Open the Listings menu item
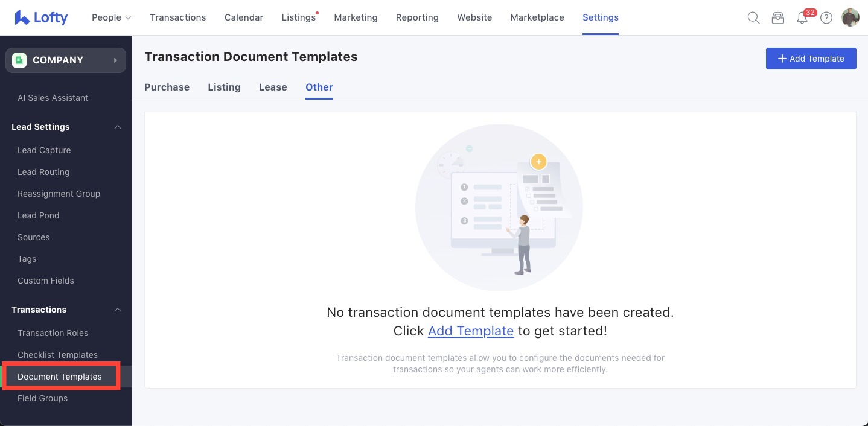This screenshot has height=426, width=868. (x=299, y=17)
